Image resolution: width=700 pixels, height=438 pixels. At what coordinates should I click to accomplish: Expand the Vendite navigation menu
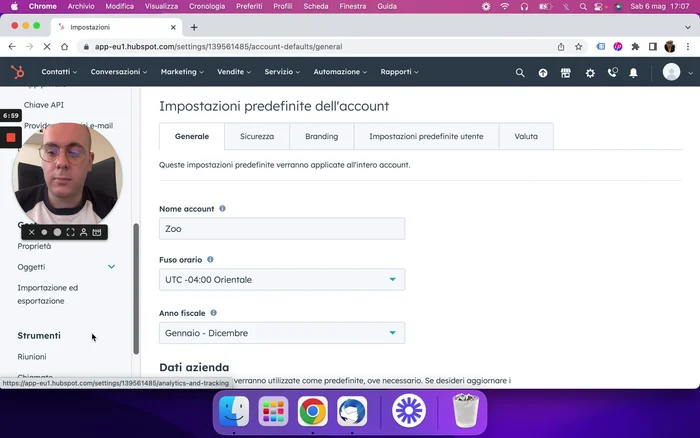(234, 72)
